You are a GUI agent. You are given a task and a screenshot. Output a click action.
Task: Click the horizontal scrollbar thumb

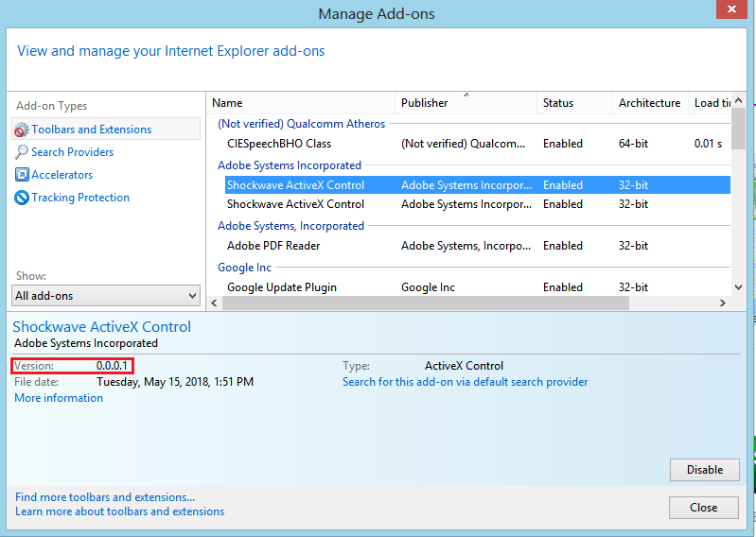click(x=426, y=303)
